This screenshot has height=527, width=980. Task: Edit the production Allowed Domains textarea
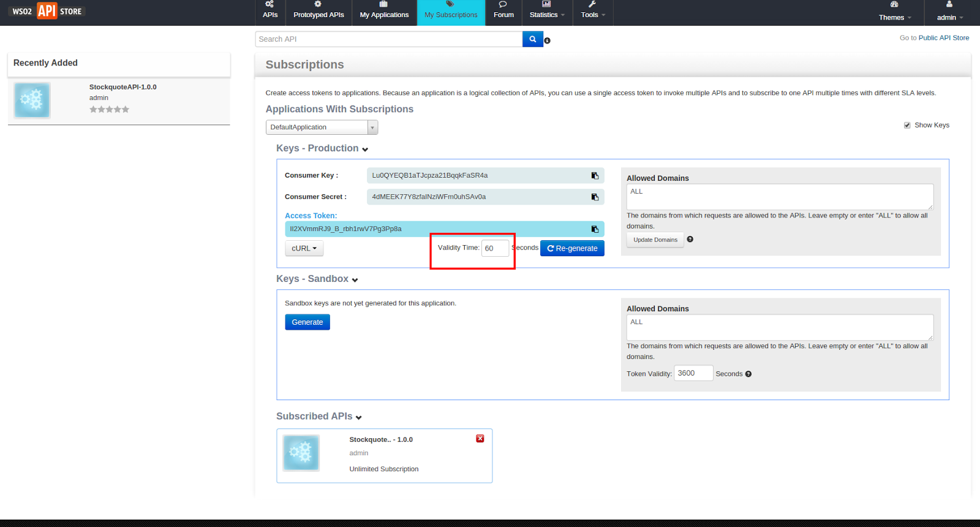[x=780, y=197]
